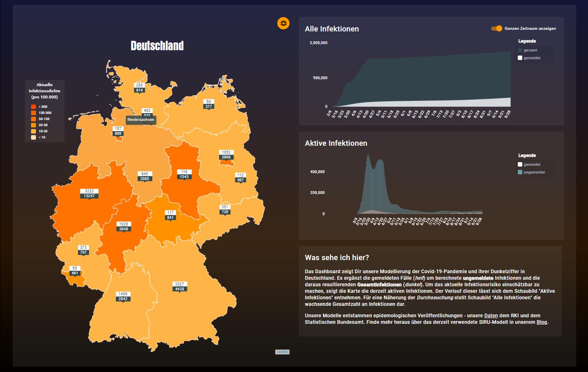The image size is (588, 372).
Task: Select the map marker showing 112 / 507
Action: 241,178
